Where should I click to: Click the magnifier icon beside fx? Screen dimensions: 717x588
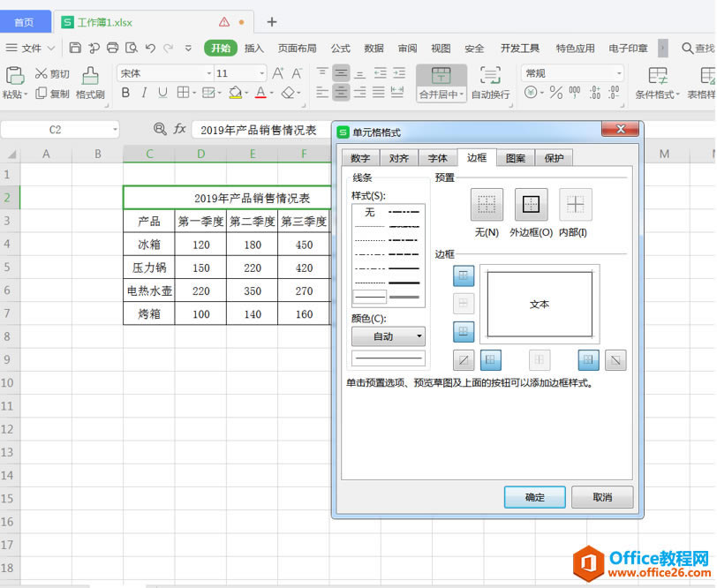pyautogui.click(x=160, y=130)
